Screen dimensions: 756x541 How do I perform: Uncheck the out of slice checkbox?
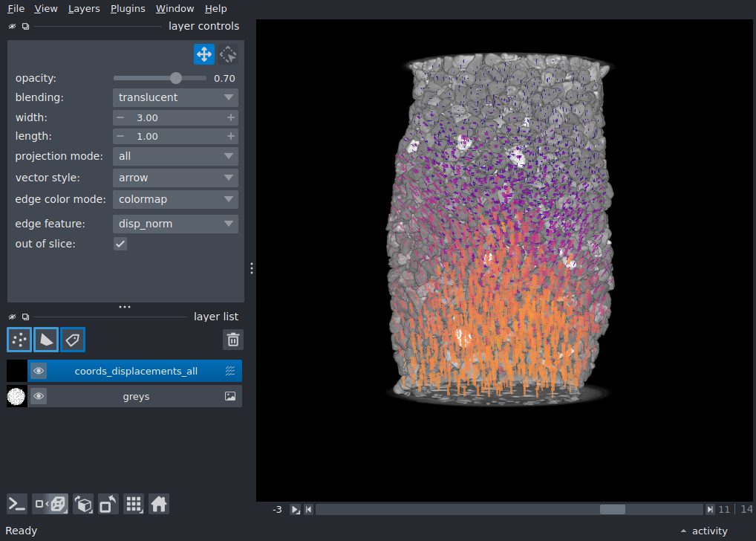120,244
